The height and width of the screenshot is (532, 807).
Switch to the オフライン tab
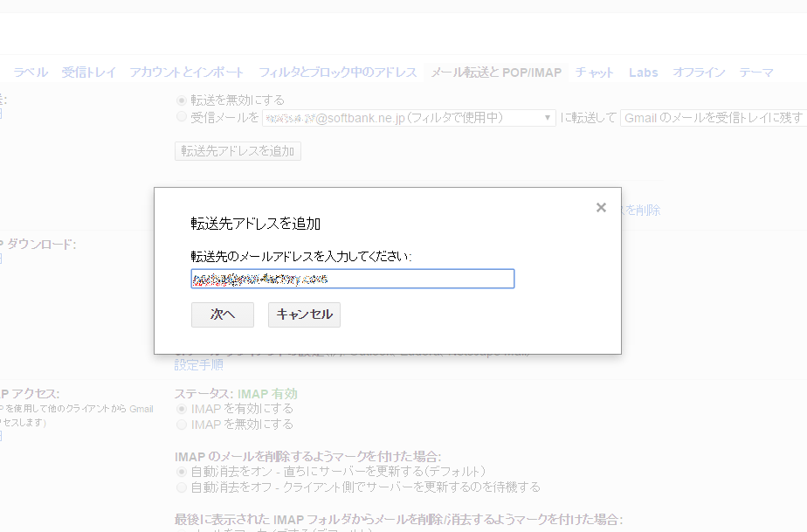(x=699, y=73)
